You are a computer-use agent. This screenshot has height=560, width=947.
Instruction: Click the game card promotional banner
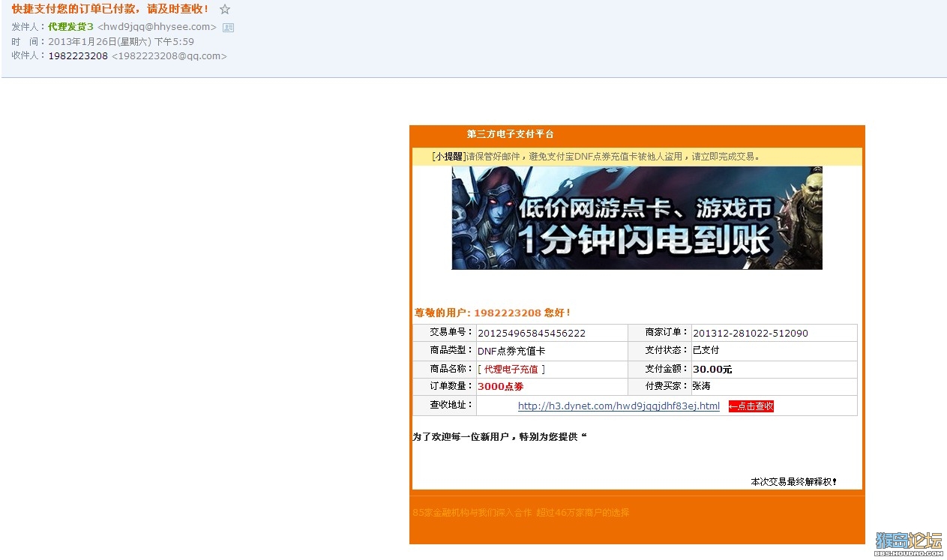(637, 218)
